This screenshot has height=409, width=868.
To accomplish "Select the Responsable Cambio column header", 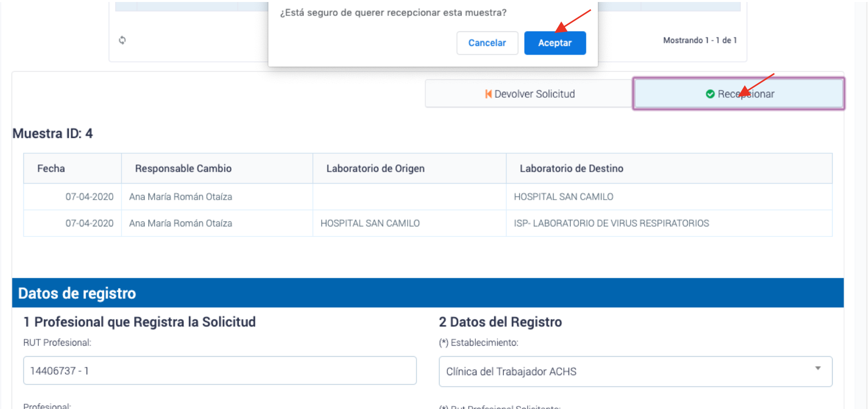I will tap(217, 169).
